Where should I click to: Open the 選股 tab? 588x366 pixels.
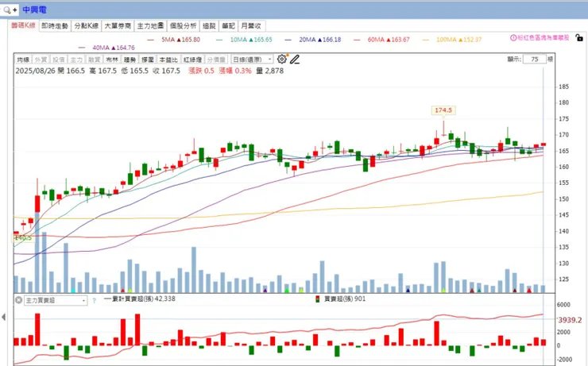click(x=209, y=26)
